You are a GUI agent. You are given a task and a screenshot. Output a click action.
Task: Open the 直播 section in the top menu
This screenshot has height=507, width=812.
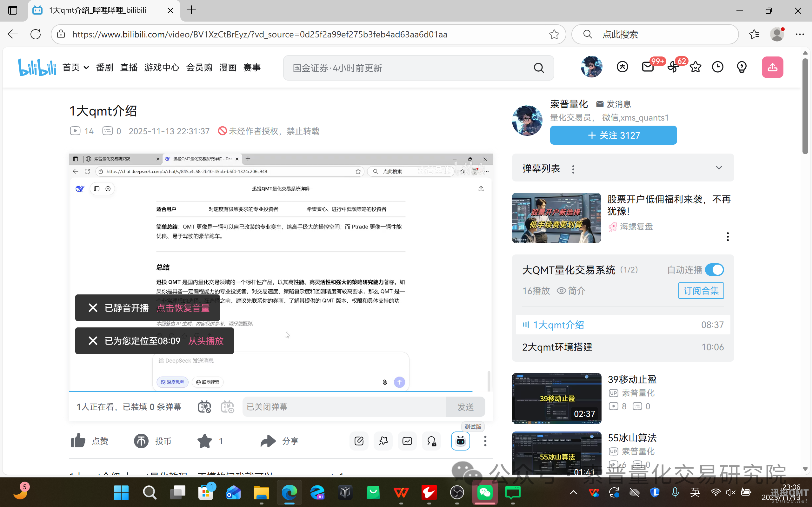[129, 67]
